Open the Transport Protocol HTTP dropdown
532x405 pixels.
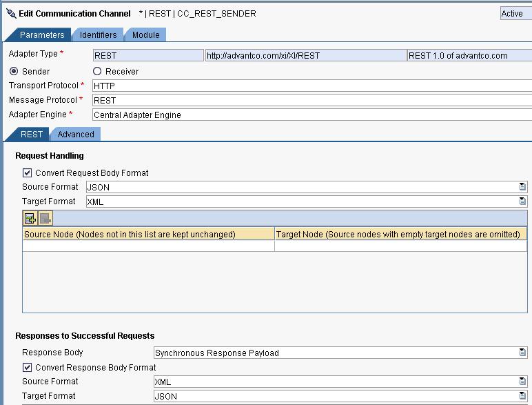[310, 86]
